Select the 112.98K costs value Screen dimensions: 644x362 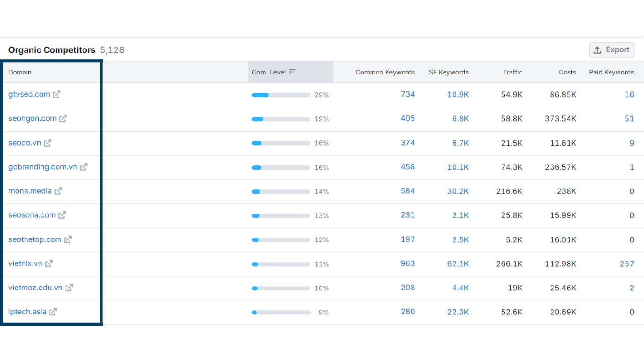pos(561,263)
